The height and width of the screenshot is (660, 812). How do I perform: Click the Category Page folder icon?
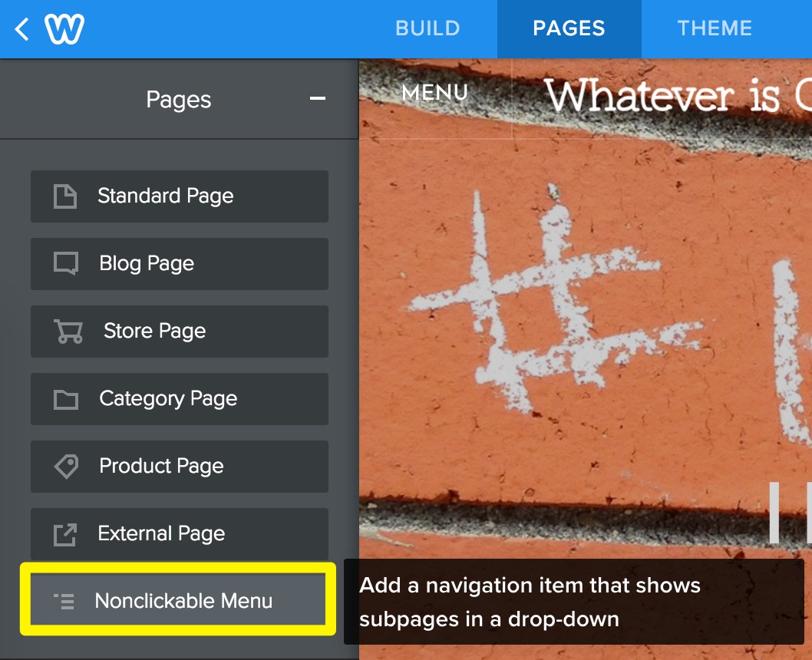coord(66,399)
